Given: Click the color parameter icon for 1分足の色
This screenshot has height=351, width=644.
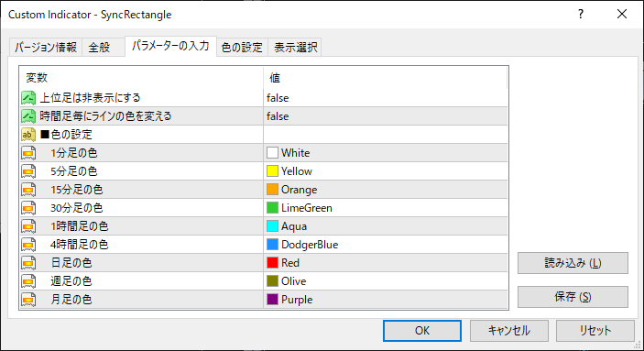Looking at the screenshot, I should click(28, 153).
